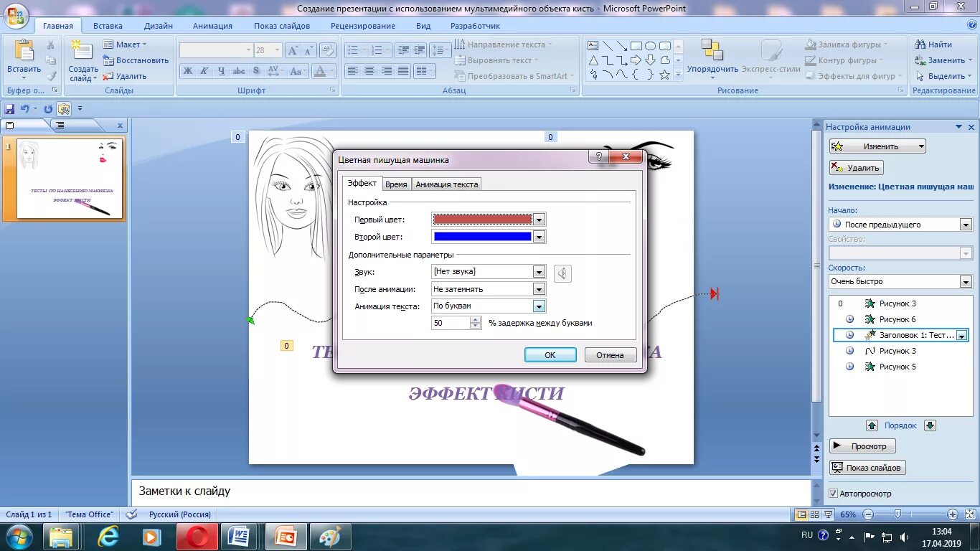980x551 pixels.
Task: Select the five-point star shape
Action: coord(665,75)
